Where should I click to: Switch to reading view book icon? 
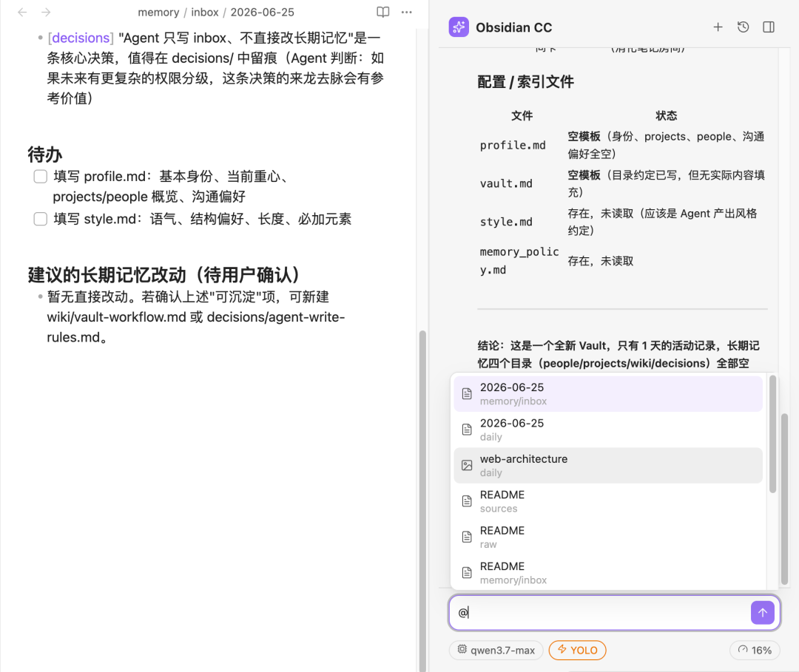382,12
